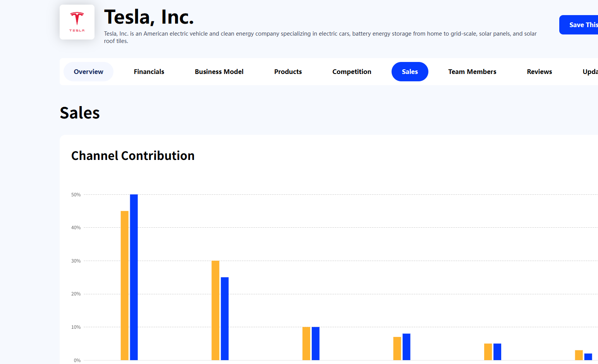Click the Save This button
This screenshot has width=598, height=364.
579,25
